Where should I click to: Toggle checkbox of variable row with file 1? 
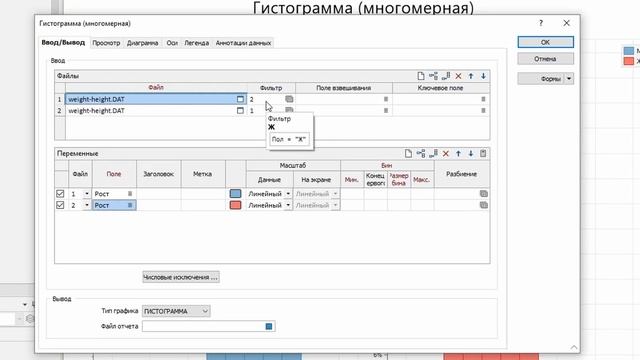pos(60,194)
